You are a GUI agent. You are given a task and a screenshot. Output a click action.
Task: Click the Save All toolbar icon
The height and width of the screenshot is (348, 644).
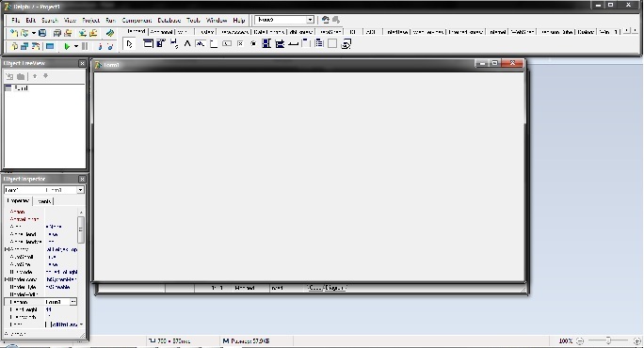pos(57,33)
